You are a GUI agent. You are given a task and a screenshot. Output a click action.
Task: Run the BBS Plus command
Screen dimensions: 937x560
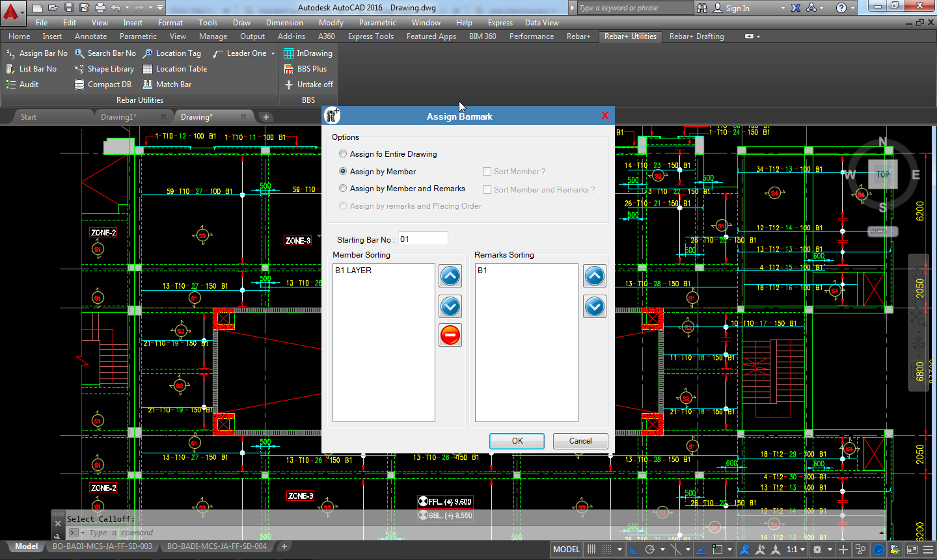tap(305, 69)
